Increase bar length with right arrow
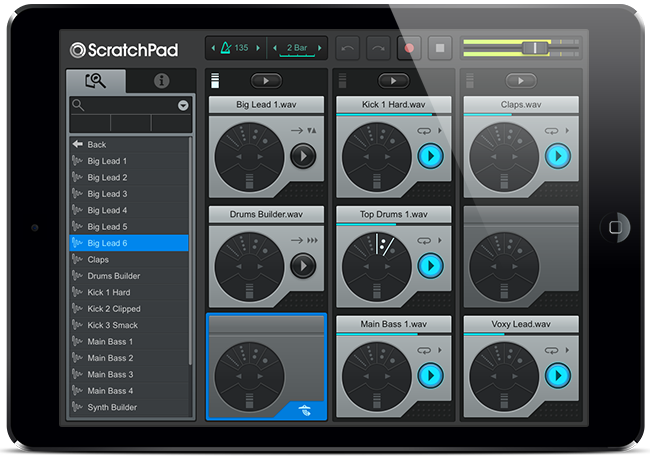This screenshot has width=650, height=460. [320, 48]
